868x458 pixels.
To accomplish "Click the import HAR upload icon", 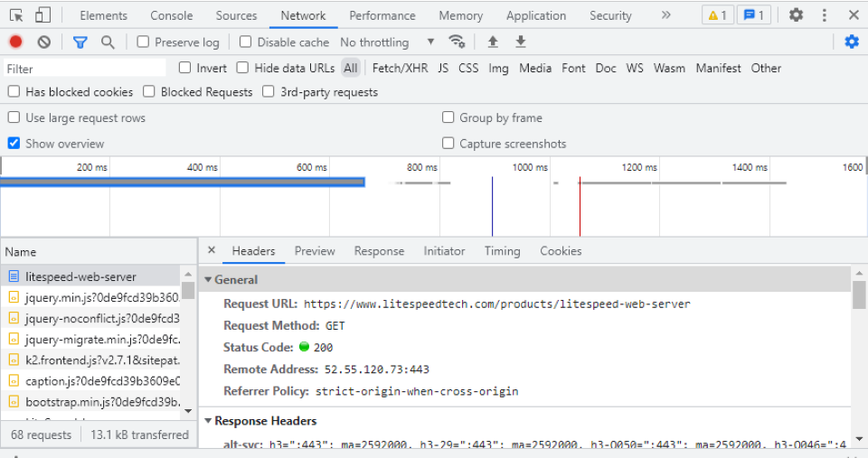I will pyautogui.click(x=493, y=42).
